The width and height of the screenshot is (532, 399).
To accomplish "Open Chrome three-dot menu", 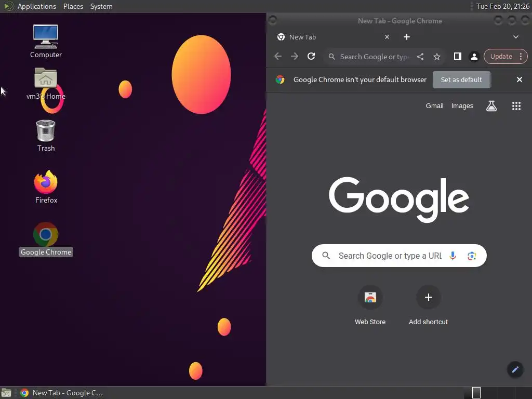I will (521, 56).
